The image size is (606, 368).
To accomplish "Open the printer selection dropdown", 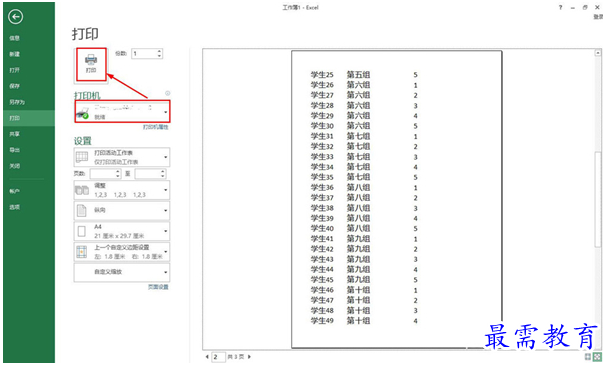I will [x=122, y=111].
